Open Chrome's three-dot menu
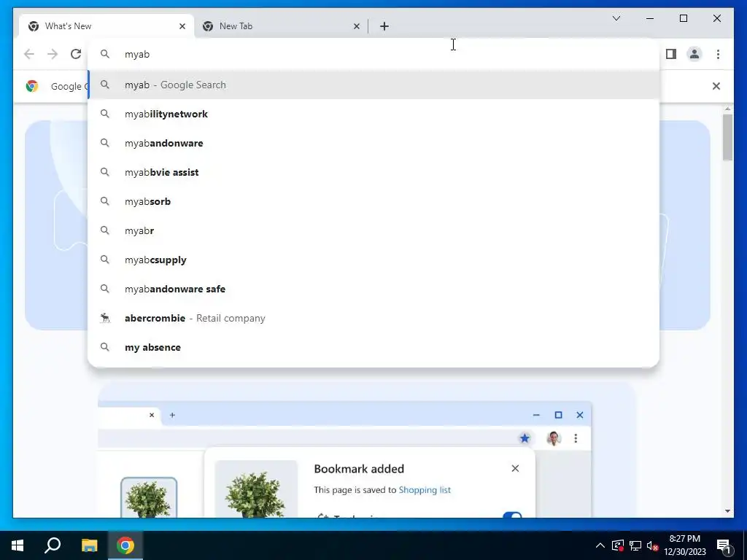Viewport: 747px width, 560px height. [x=718, y=54]
